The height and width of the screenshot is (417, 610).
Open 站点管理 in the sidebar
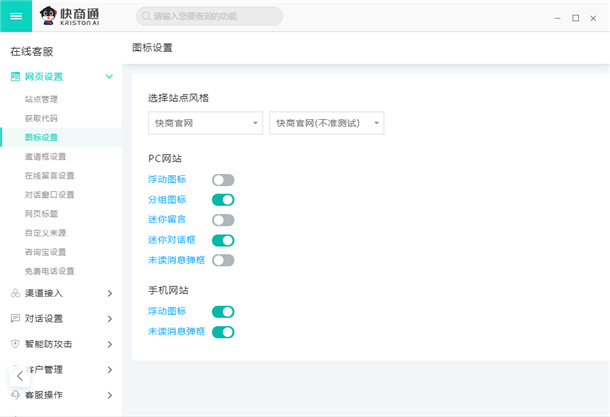point(42,99)
